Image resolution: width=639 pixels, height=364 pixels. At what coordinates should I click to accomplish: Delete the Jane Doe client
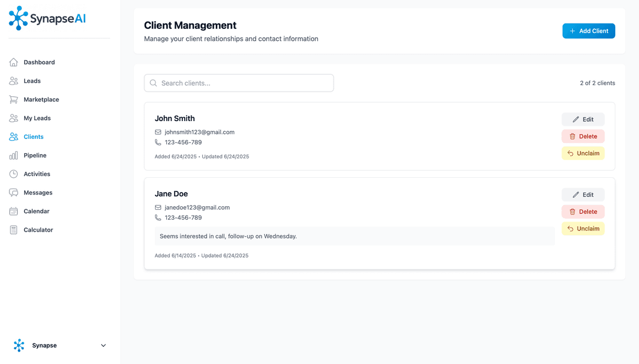point(583,212)
